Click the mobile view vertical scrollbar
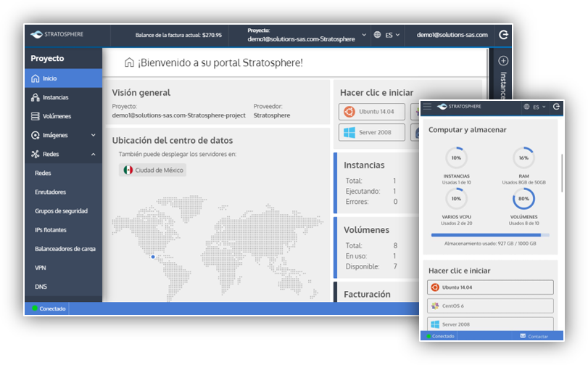The height and width of the screenshot is (365, 588). [x=562, y=173]
